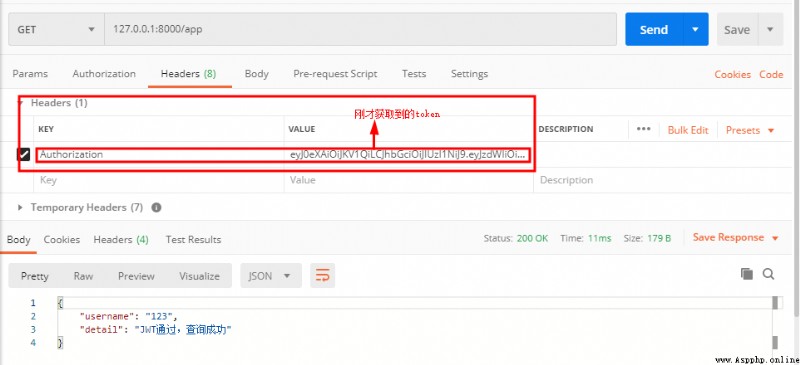Open the Send options dropdown arrow

pyautogui.click(x=695, y=29)
